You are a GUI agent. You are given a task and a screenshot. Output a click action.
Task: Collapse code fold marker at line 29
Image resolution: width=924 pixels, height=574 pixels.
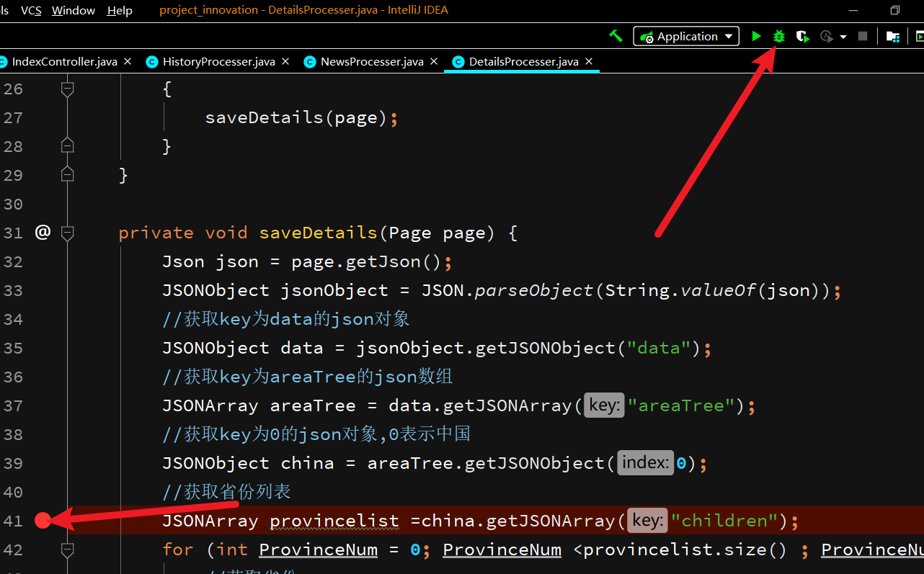pos(68,174)
